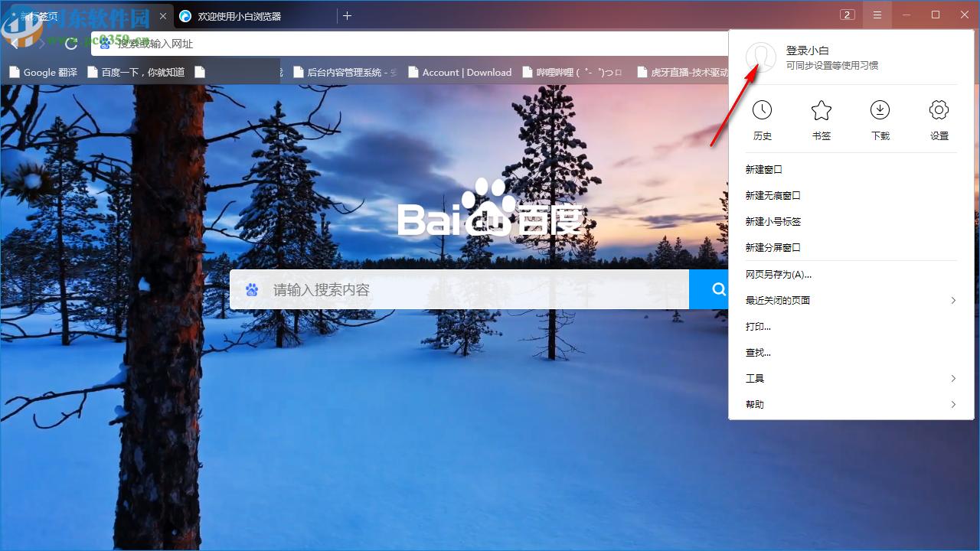Expand the 帮助 submenu
The image size is (980, 551).
coord(851,404)
